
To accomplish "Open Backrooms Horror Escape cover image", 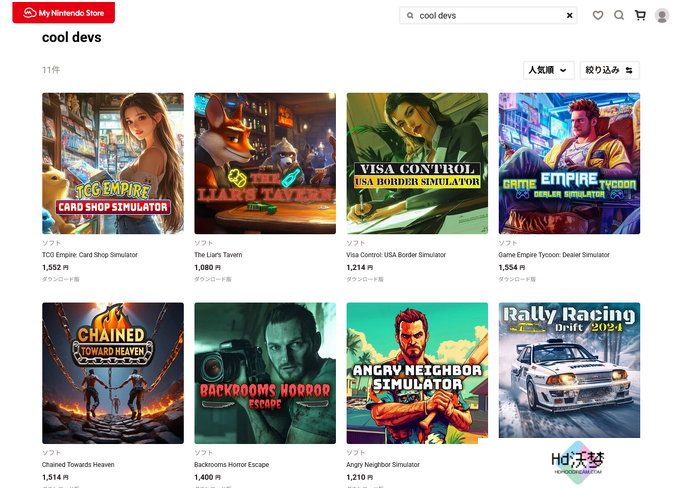I will click(x=265, y=373).
